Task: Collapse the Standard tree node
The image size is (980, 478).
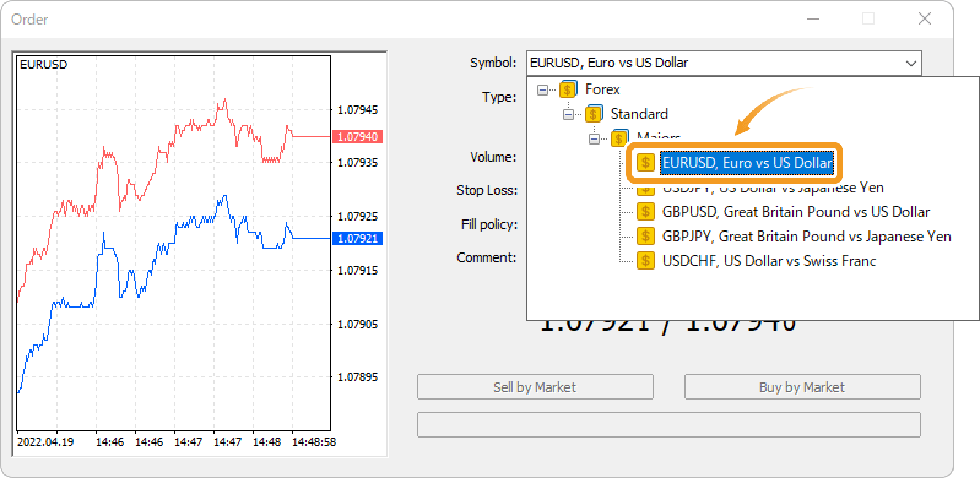Action: click(568, 115)
